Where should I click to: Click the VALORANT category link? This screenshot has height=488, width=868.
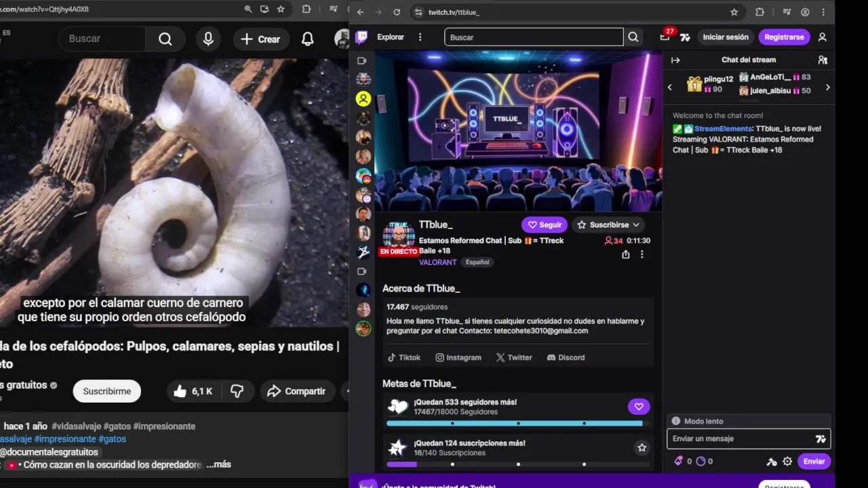click(x=437, y=262)
